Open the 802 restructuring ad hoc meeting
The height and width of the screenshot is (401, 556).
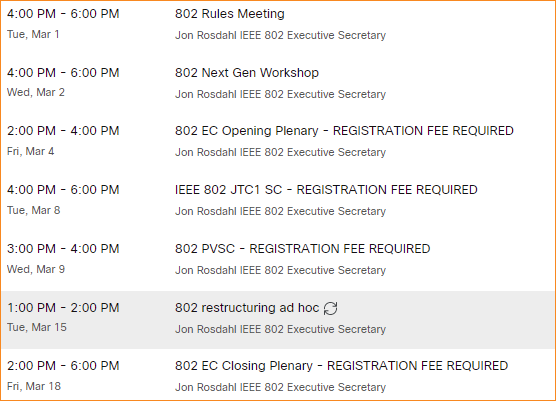click(247, 308)
